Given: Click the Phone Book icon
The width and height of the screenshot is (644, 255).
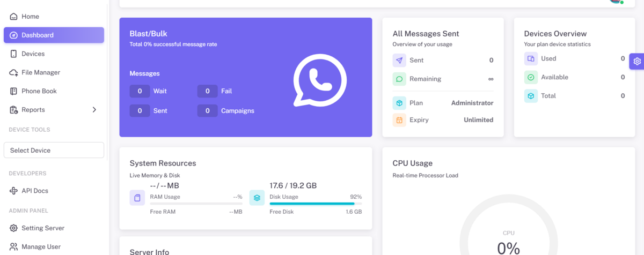Looking at the screenshot, I should pos(13,92).
